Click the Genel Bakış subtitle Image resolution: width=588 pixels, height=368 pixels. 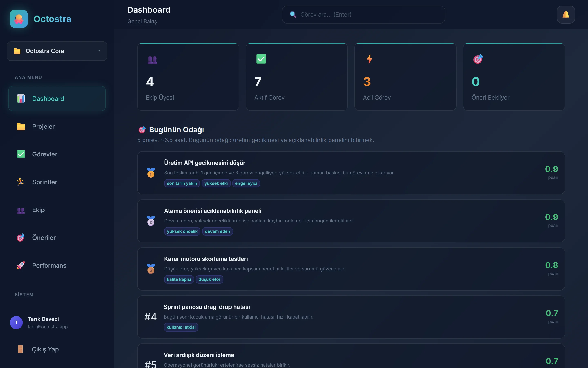142,21
